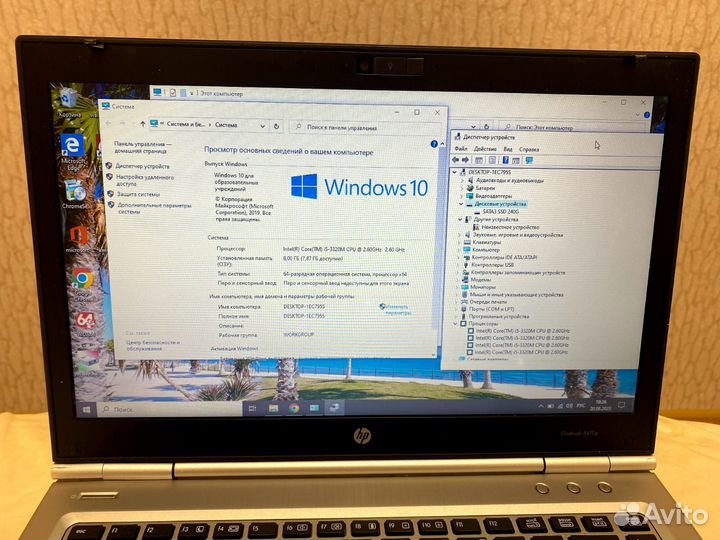The height and width of the screenshot is (540, 720).
Task: Click Изменить параметры link
Action: pyautogui.click(x=397, y=309)
